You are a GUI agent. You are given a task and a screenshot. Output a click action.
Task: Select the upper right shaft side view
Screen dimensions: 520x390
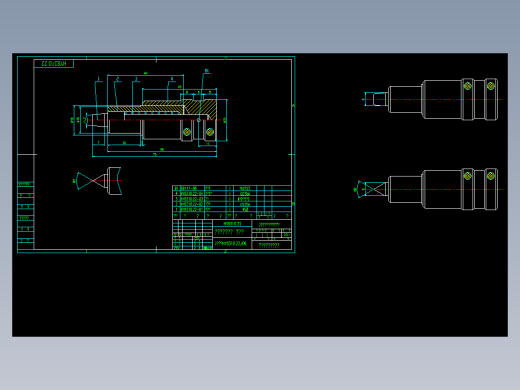(433, 99)
